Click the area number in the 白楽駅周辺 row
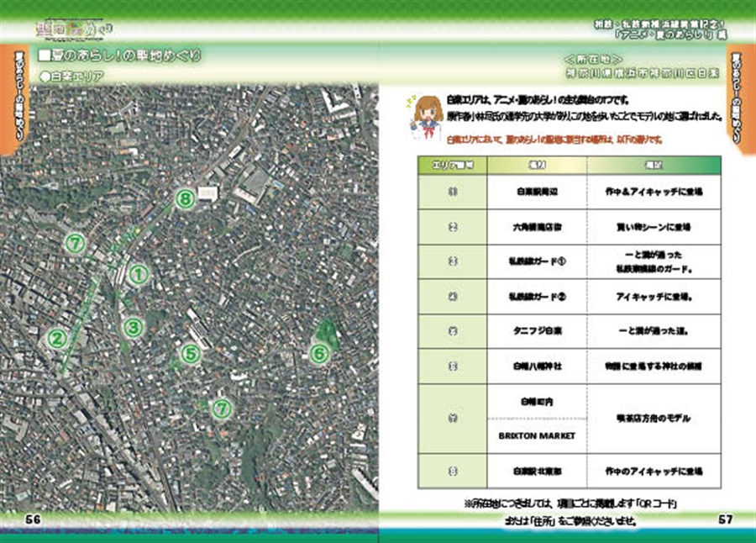This screenshot has height=543, width=756. [x=453, y=192]
